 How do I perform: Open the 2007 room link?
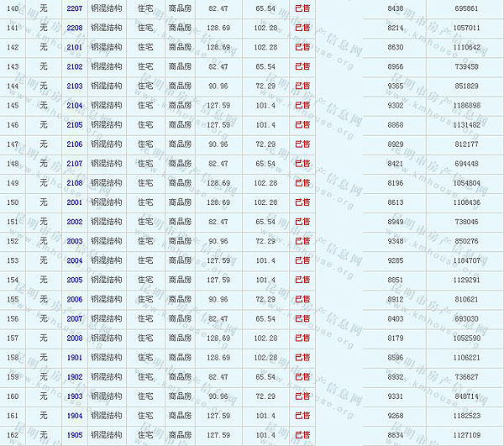coord(75,319)
